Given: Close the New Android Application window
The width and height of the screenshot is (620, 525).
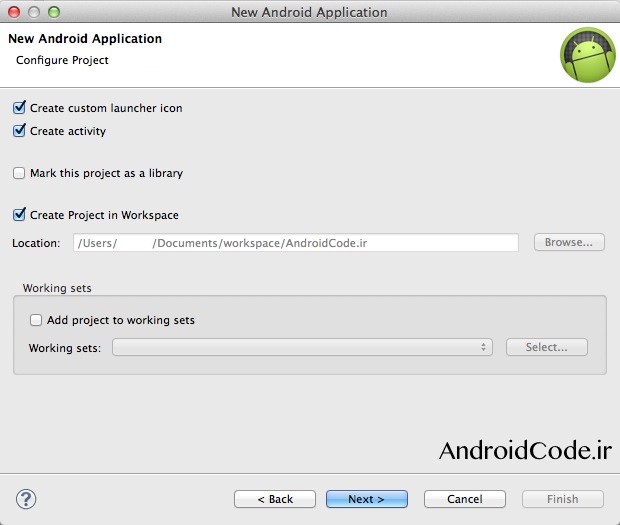Looking at the screenshot, I should point(14,12).
